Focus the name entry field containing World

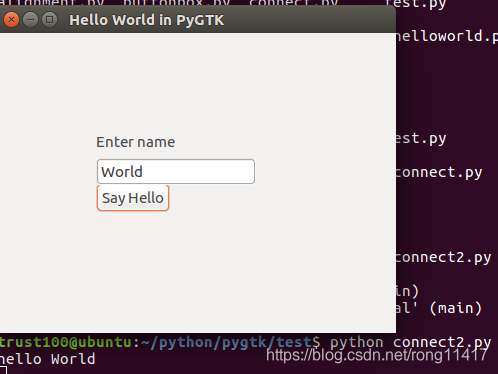pyautogui.click(x=176, y=172)
